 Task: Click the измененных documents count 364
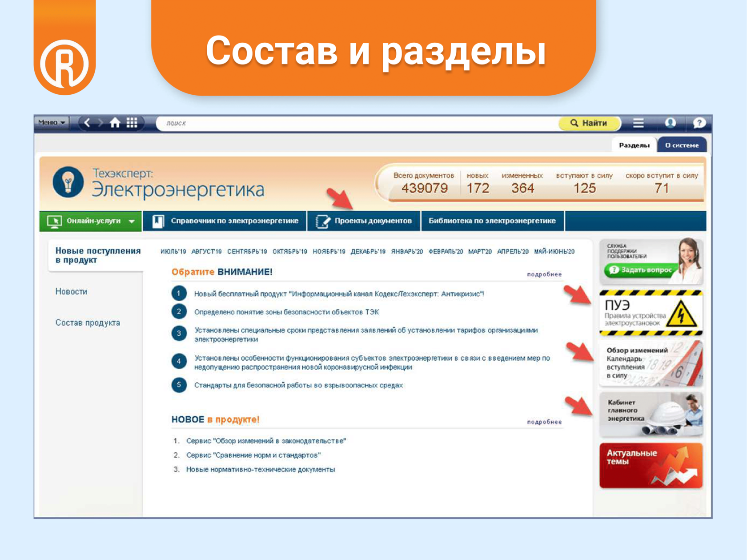522,188
